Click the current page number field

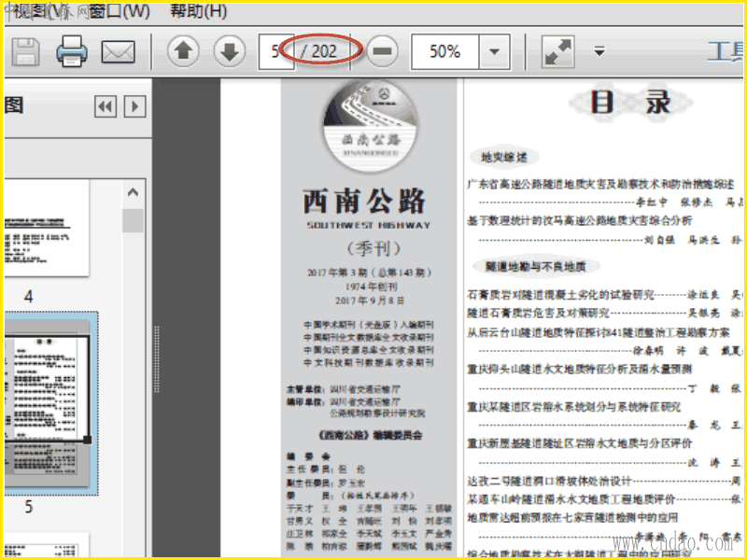(x=275, y=51)
